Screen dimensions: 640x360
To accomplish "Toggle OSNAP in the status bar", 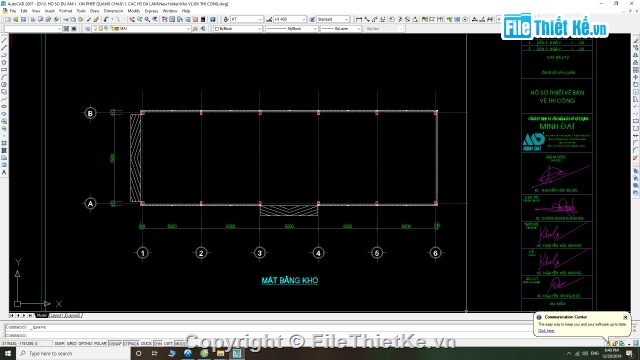I will click(115, 344).
